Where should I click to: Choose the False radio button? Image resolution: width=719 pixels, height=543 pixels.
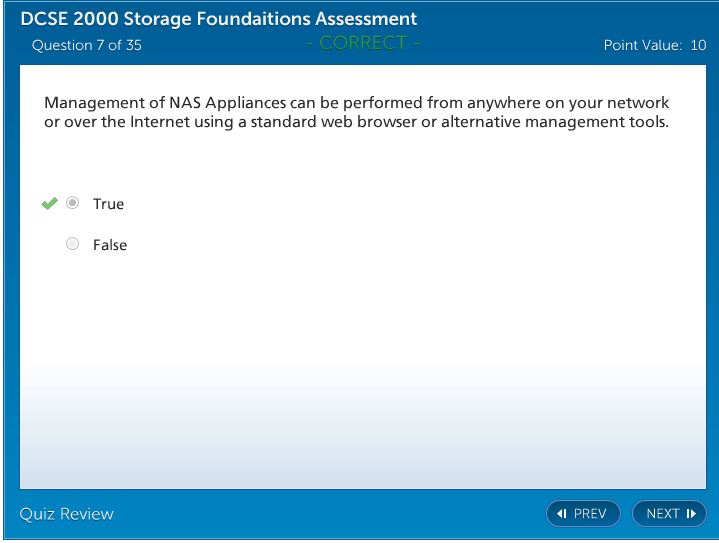72,244
